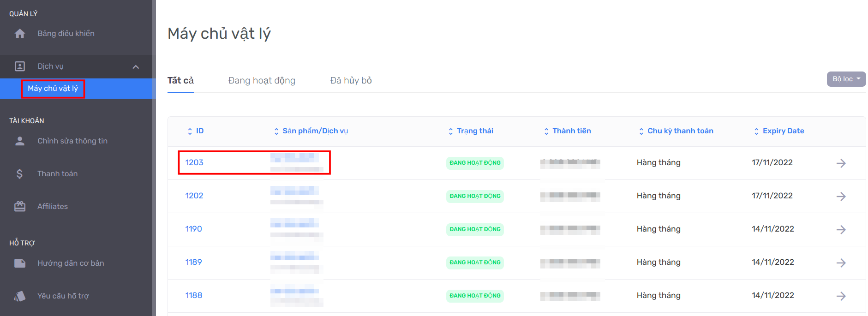Sort by Trạng thái column header
Screen dimensions: 868x316
[471, 131]
